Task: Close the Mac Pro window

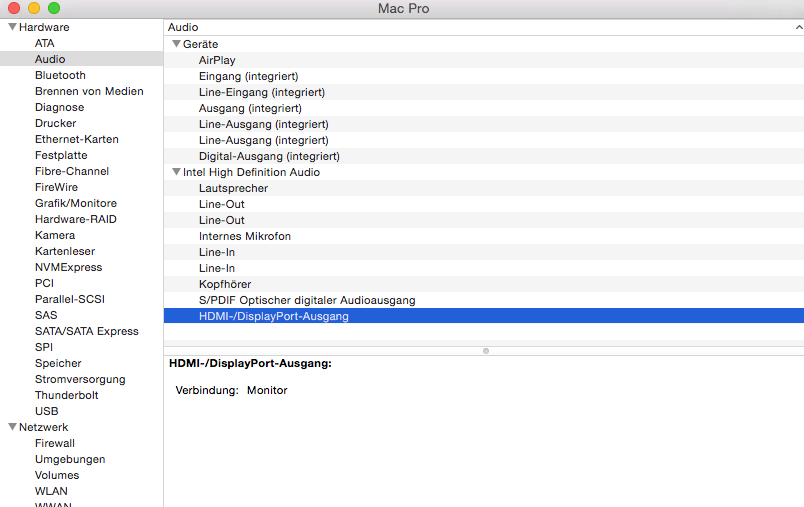Action: (14, 8)
